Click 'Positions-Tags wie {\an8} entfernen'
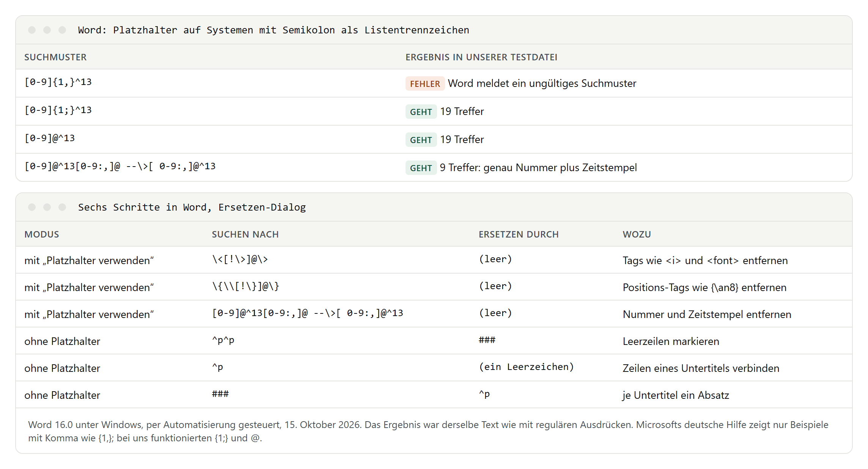 704,288
